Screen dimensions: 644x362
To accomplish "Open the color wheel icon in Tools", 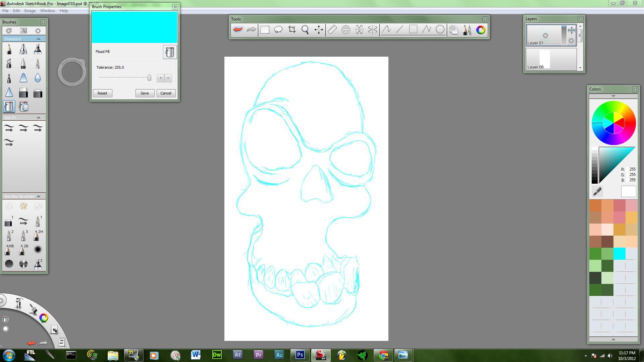I will (x=481, y=30).
